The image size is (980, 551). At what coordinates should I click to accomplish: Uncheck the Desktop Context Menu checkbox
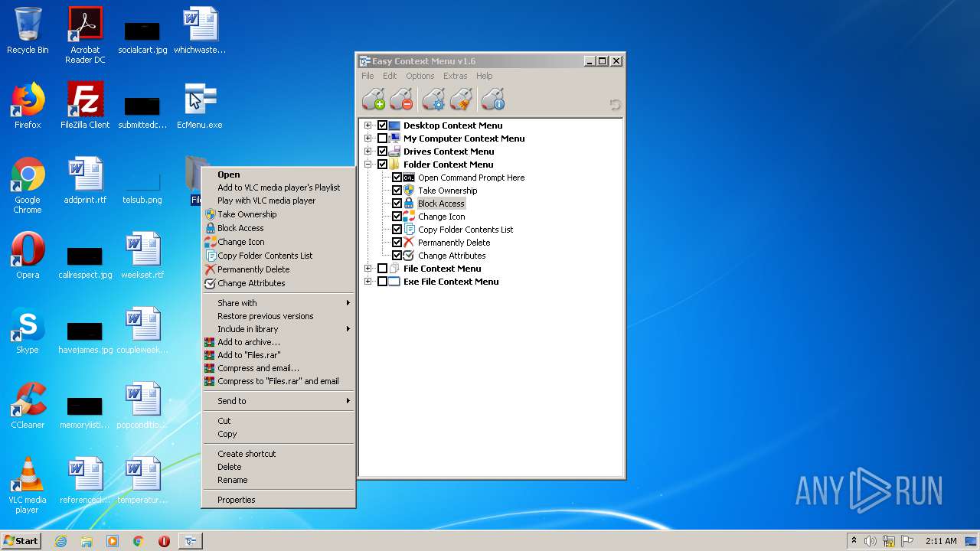pos(383,126)
